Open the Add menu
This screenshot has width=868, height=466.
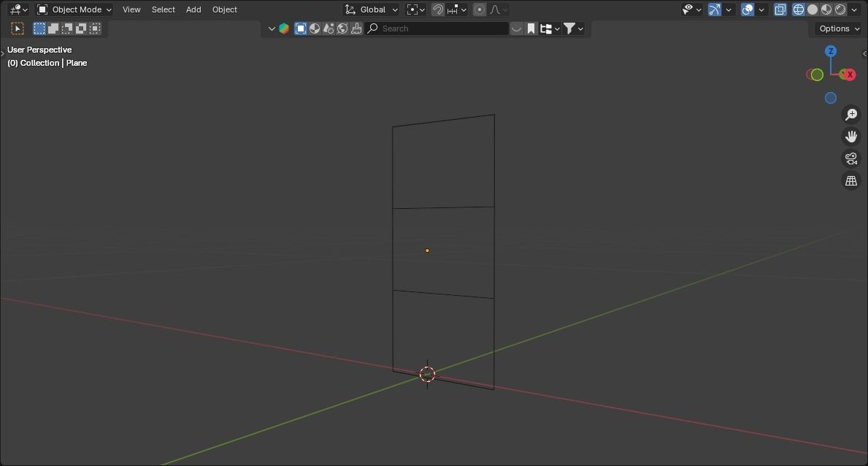193,9
